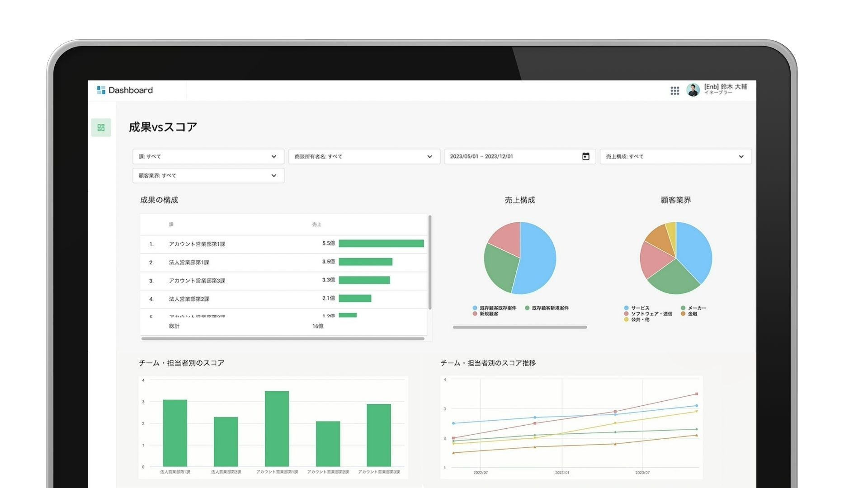Image resolution: width=868 pixels, height=488 pixels.
Task: Open the calendar icon in date range
Action: [x=585, y=156]
